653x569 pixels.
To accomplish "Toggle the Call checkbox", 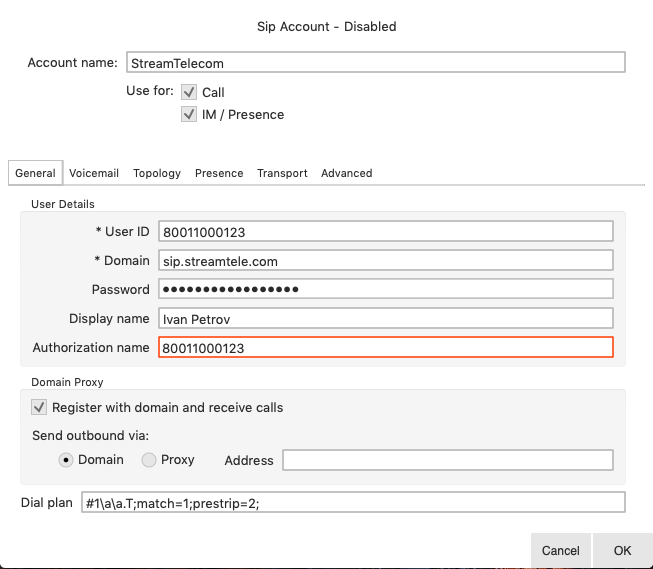I will pyautogui.click(x=189, y=92).
